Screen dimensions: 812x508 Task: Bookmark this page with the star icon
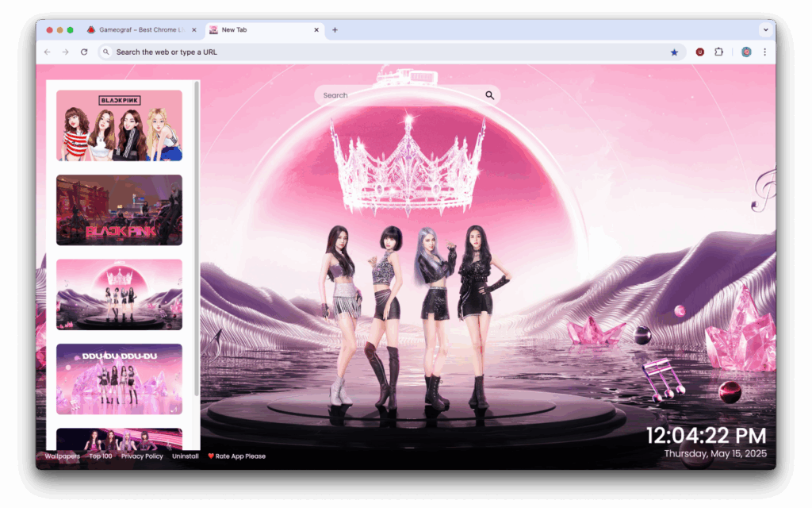(674, 51)
